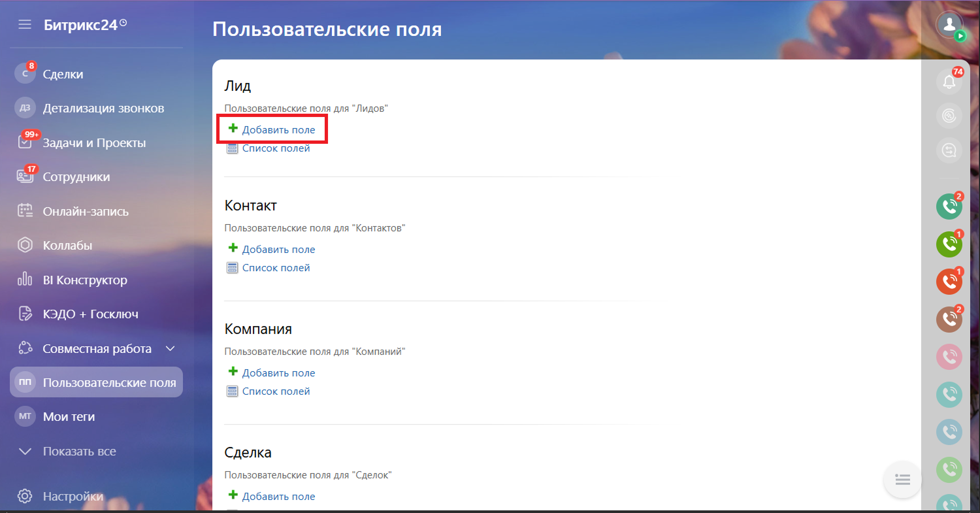Viewport: 980px width, 513px height.
Task: Click the floating list menu button
Action: point(902,480)
